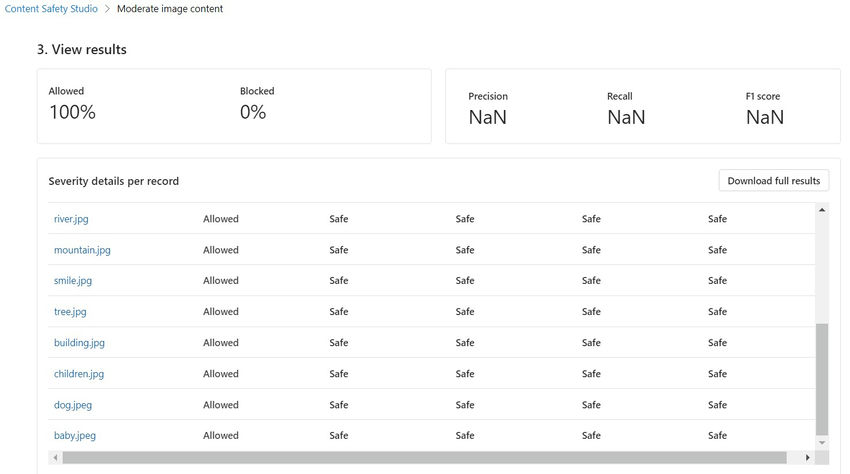Screen dimensions: 850x474
Task: Click the horizontal scrollbar left arrow
Action: pyautogui.click(x=55, y=458)
